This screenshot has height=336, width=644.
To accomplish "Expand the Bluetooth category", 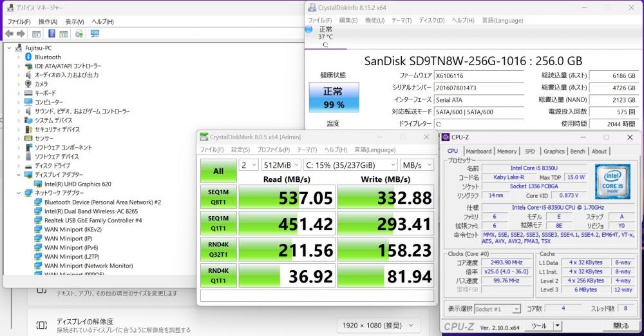I will pos(19,57).
